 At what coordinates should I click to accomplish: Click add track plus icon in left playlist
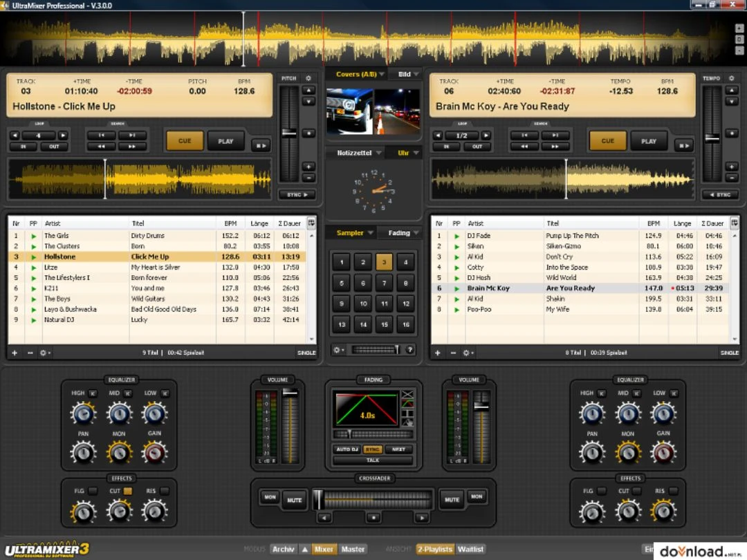[15, 353]
